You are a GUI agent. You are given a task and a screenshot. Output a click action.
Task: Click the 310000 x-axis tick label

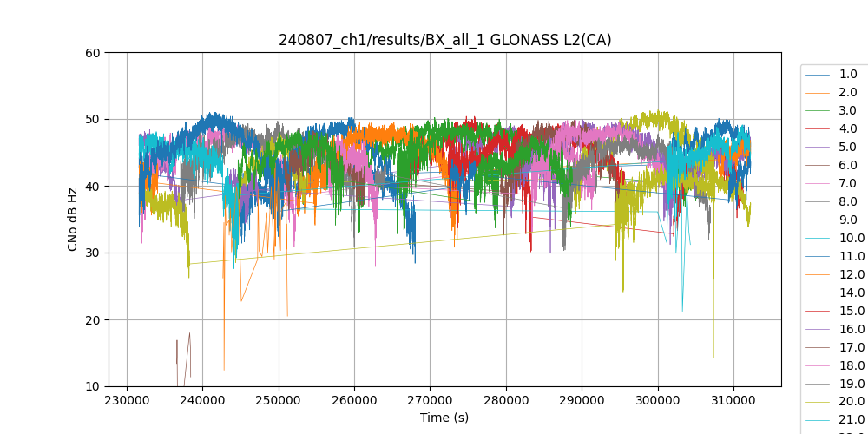pos(733,404)
